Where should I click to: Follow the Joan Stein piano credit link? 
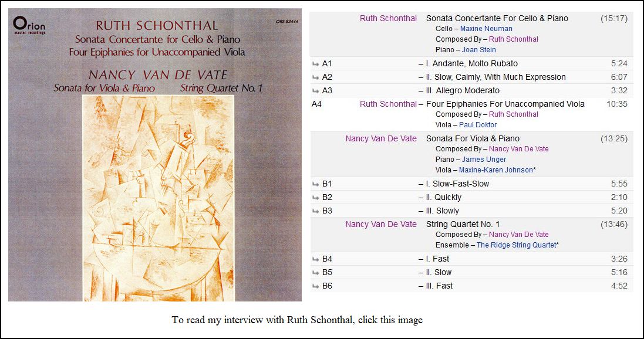pos(479,50)
